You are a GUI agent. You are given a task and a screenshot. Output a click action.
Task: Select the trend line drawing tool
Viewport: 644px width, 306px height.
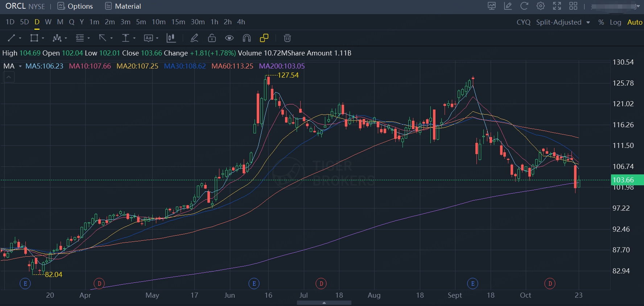pos(12,38)
